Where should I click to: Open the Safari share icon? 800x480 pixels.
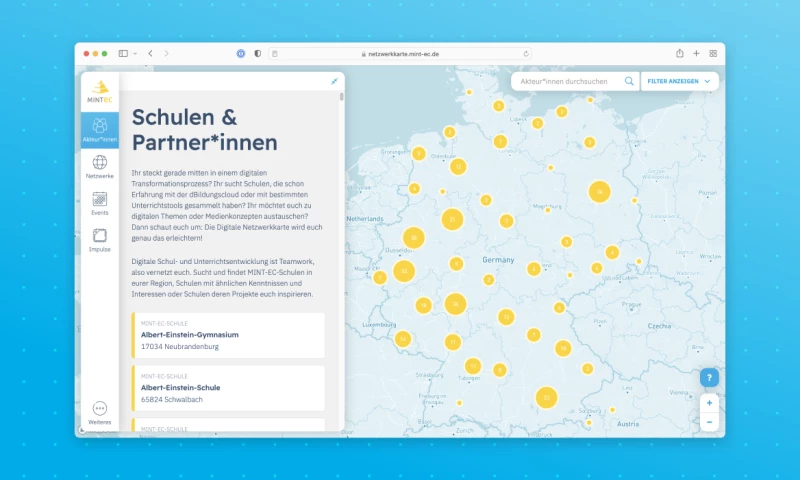click(x=680, y=53)
